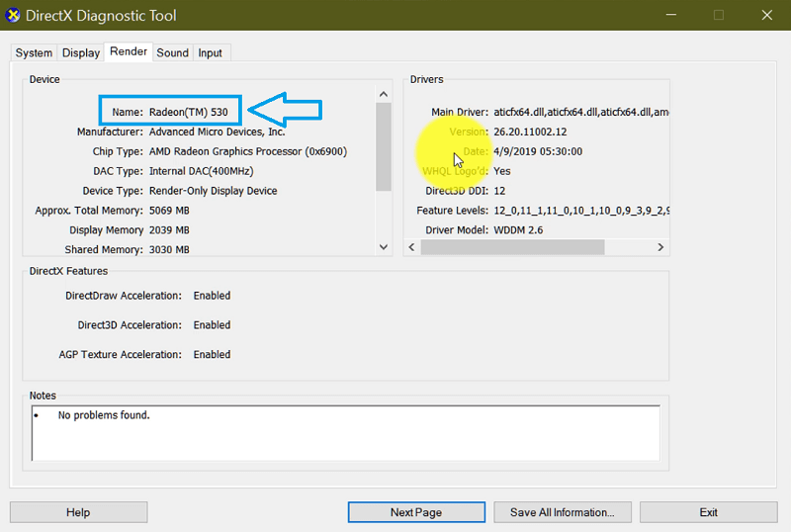The image size is (791, 532).
Task: Click the Device panel vertical scrollbar thumb
Action: 384,147
